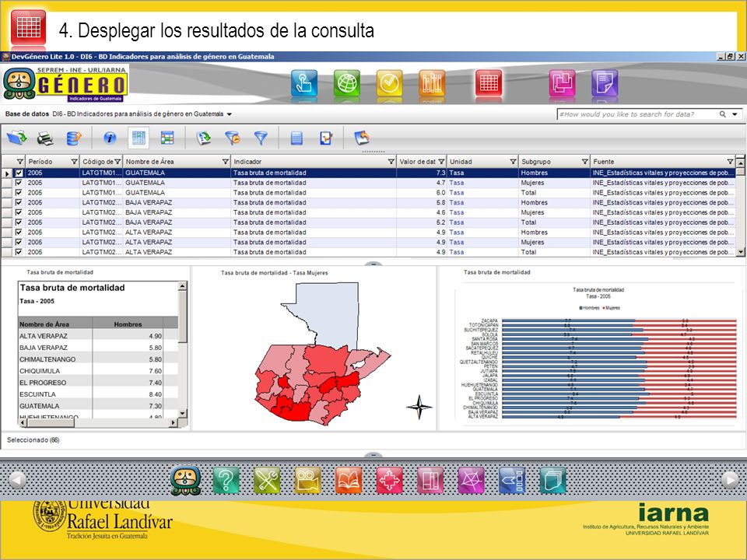Uncheck the ALTA VERAPAZ Total row checkbox
The height and width of the screenshot is (560, 747).
coord(19,252)
